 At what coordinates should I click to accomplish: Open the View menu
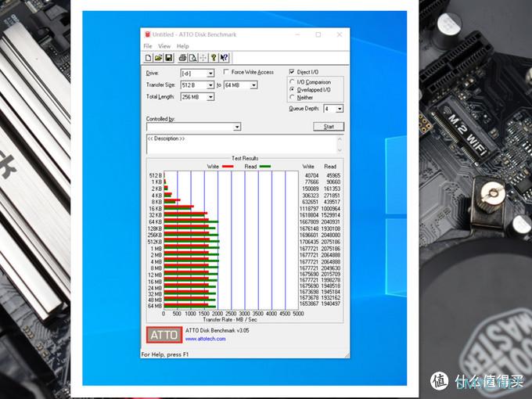tap(164, 46)
